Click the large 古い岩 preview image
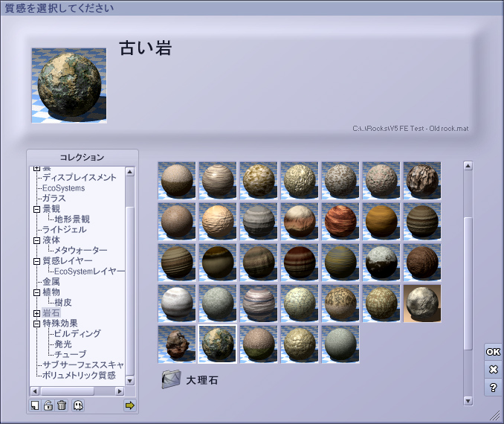 [68, 86]
